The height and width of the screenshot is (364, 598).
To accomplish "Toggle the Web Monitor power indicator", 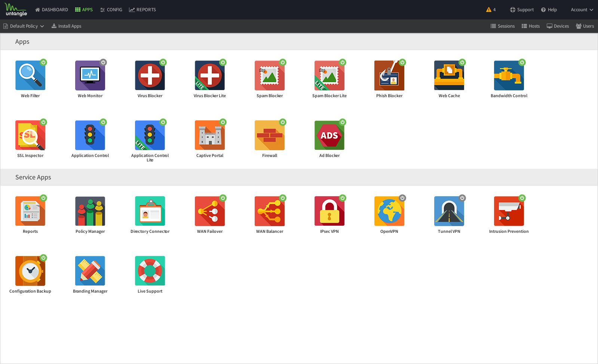I will [x=103, y=62].
